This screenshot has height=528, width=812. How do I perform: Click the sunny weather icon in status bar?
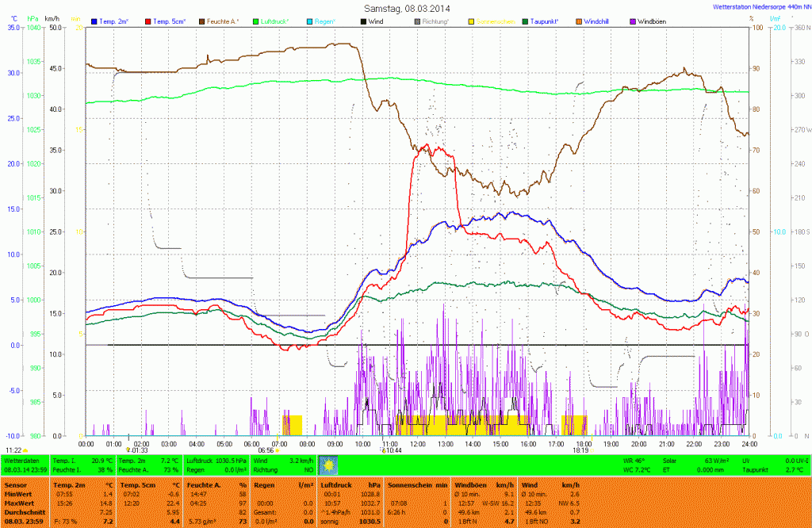point(328,465)
